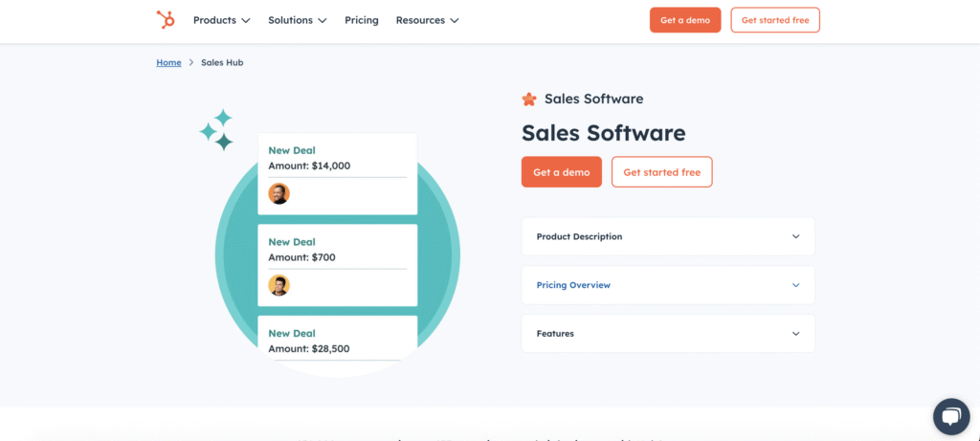Click the HubSpot sprocket logo

tap(166, 20)
